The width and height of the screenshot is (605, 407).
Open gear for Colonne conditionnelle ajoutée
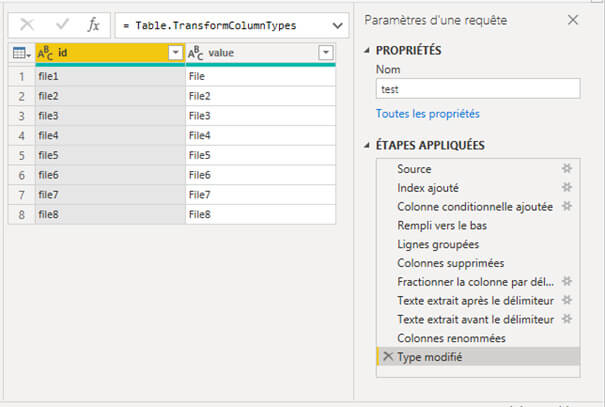point(566,206)
